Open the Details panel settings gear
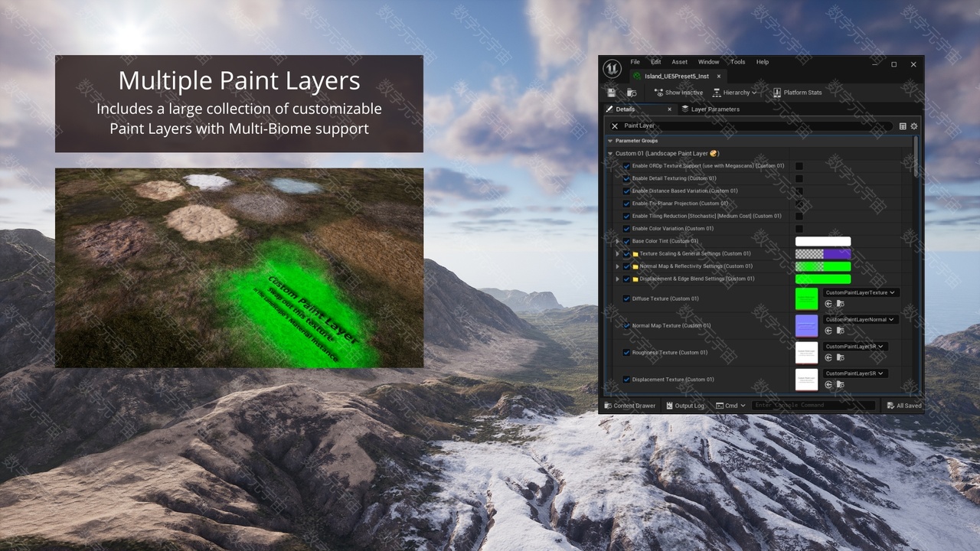980x551 pixels. [x=913, y=126]
